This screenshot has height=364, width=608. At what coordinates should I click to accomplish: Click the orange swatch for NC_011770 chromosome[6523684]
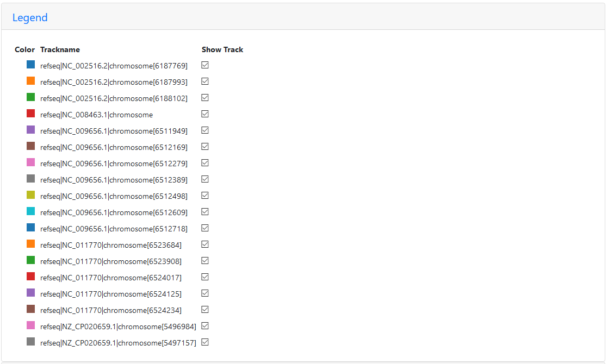(30, 243)
